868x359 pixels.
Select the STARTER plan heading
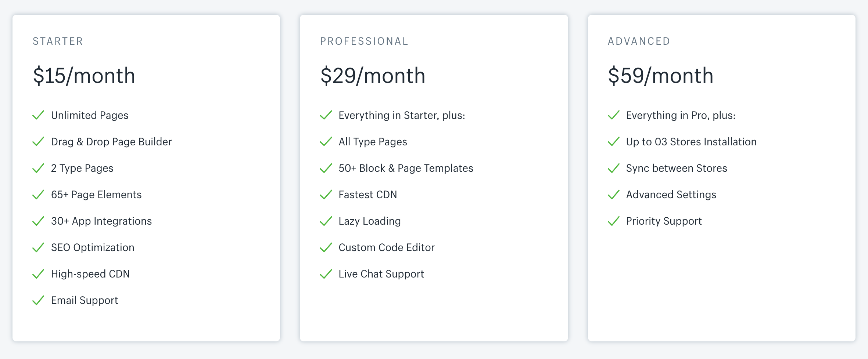pyautogui.click(x=58, y=41)
